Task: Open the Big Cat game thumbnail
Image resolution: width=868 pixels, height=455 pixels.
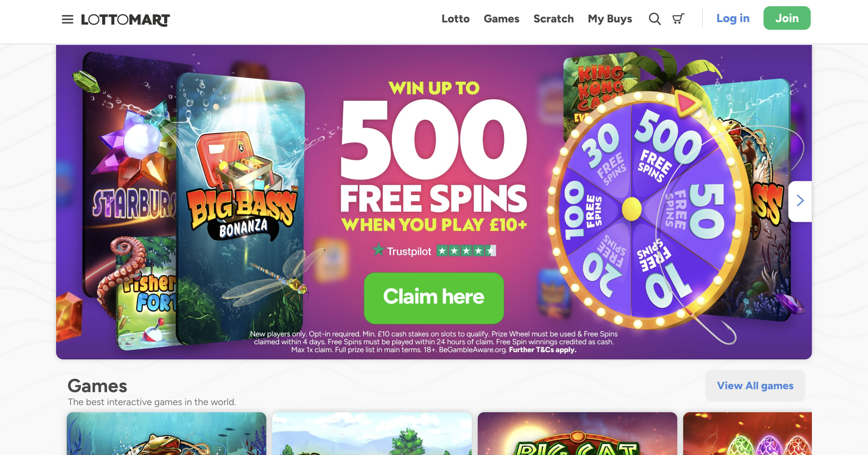Action: pos(577,433)
